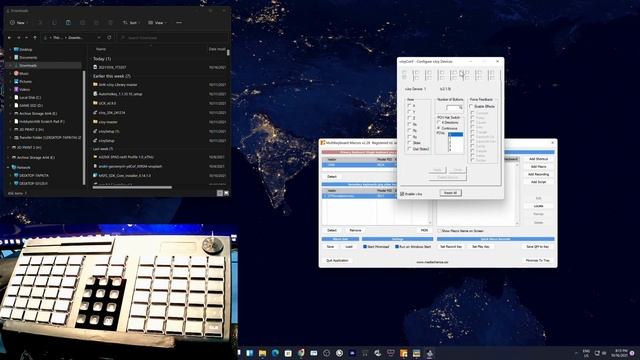Check the X axis box in vJoyConf

click(x=409, y=106)
